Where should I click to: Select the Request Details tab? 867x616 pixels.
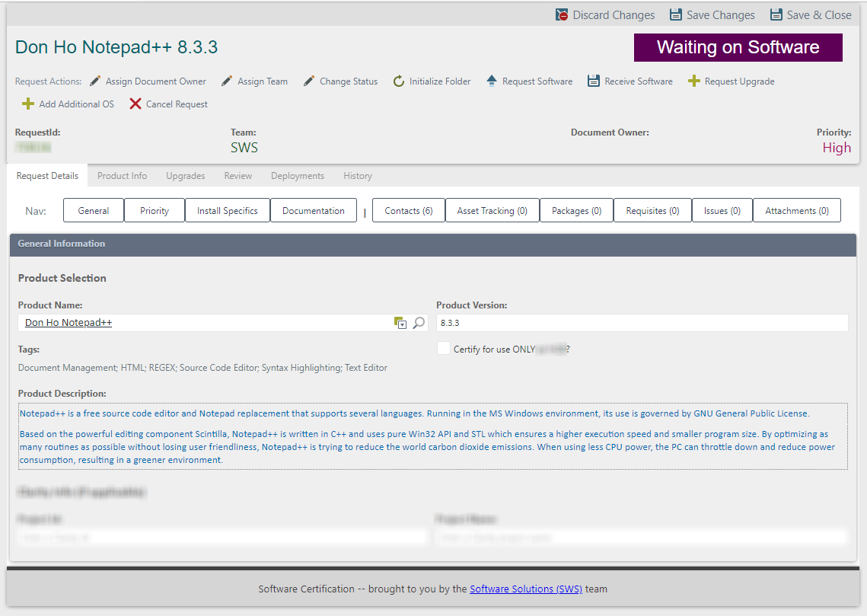(x=47, y=176)
